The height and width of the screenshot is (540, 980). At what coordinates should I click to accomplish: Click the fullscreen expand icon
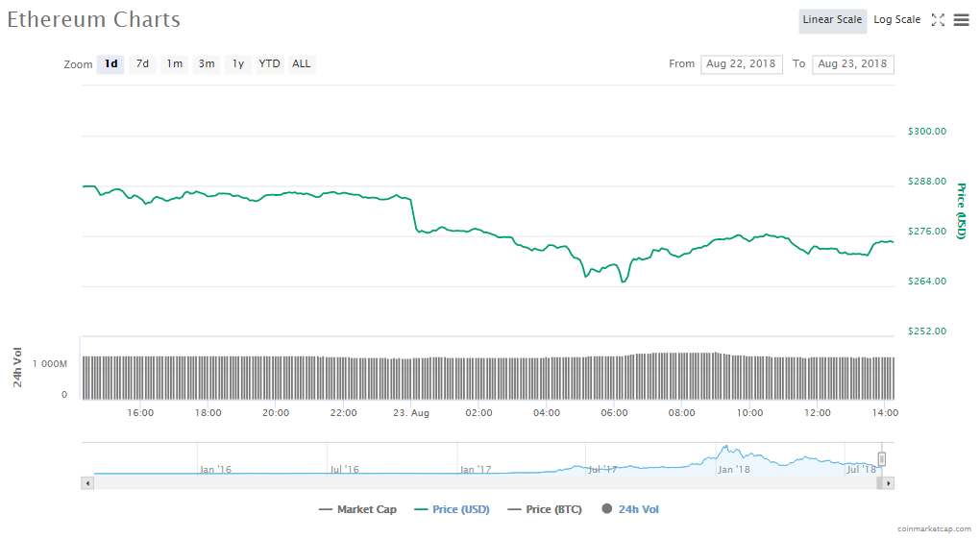[x=939, y=20]
